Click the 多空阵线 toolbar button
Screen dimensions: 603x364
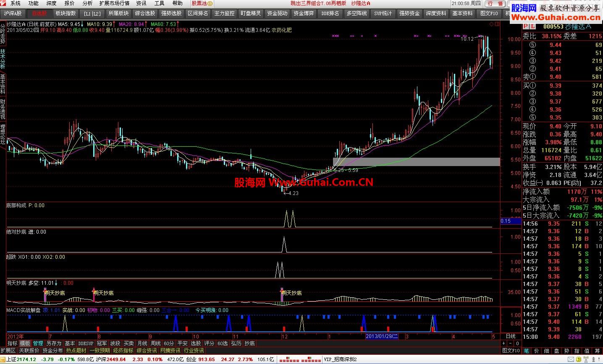[357, 13]
